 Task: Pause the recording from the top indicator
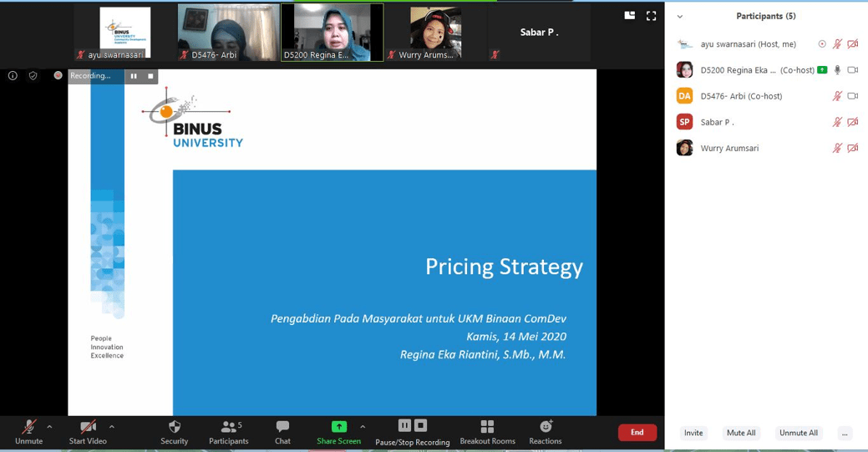pos(134,76)
